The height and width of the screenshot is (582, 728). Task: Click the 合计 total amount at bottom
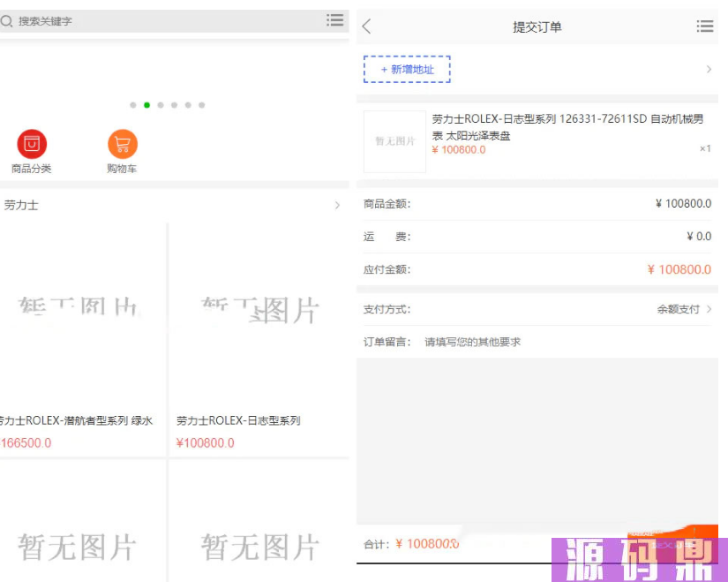click(428, 544)
